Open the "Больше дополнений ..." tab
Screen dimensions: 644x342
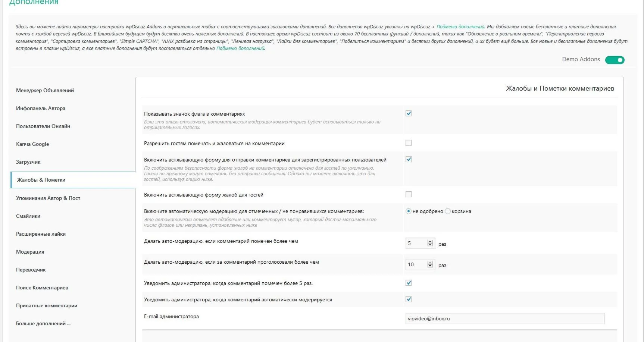43,323
